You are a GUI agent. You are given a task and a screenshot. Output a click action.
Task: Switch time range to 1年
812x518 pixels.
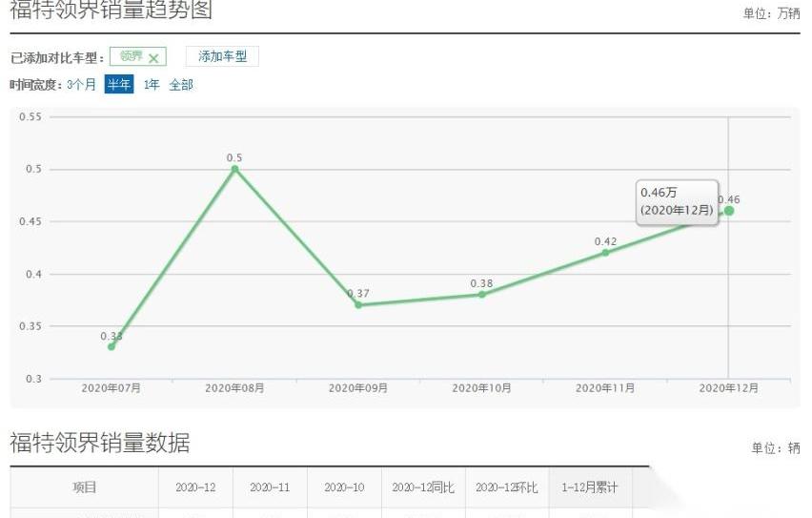tap(152, 85)
